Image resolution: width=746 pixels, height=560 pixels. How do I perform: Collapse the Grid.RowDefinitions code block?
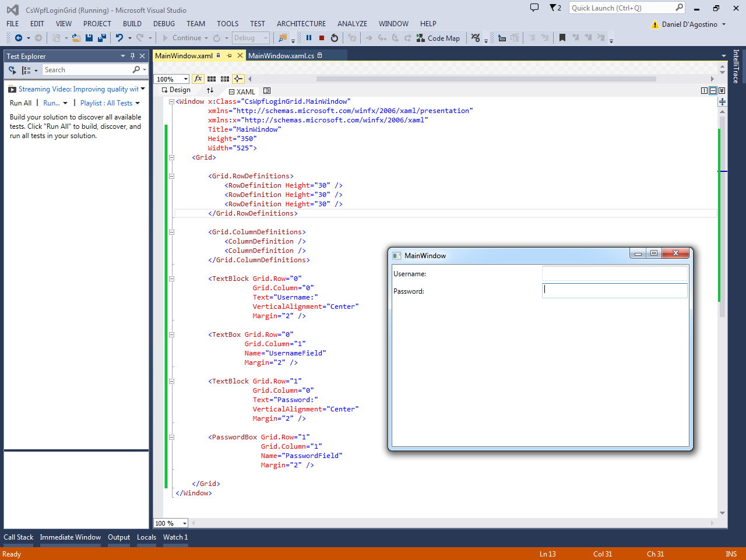tap(172, 176)
